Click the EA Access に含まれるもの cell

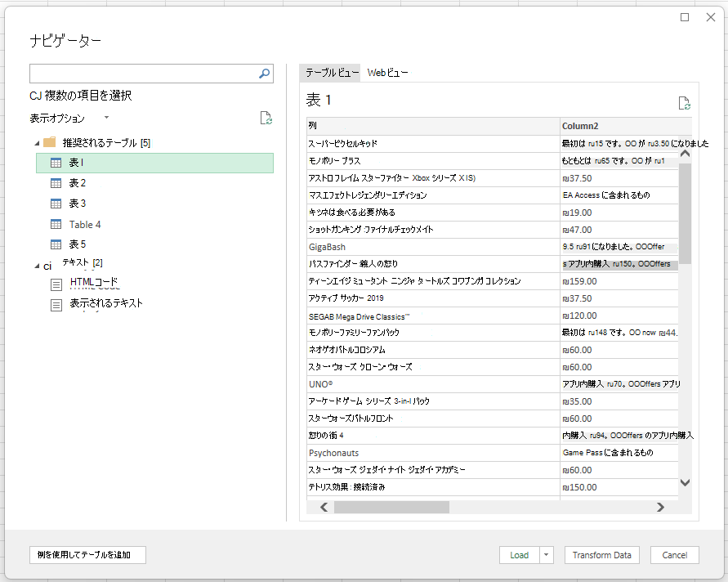619,195
